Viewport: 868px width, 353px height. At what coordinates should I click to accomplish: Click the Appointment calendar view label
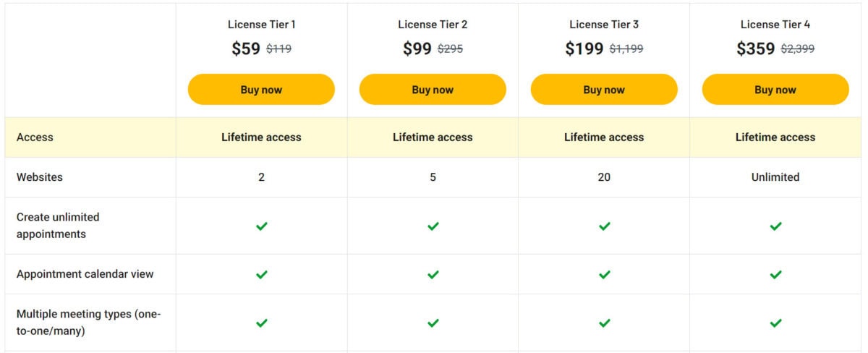(85, 274)
